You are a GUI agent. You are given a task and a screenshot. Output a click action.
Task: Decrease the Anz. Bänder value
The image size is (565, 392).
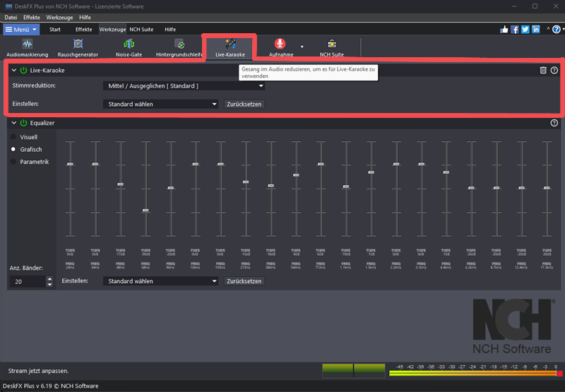pos(49,284)
